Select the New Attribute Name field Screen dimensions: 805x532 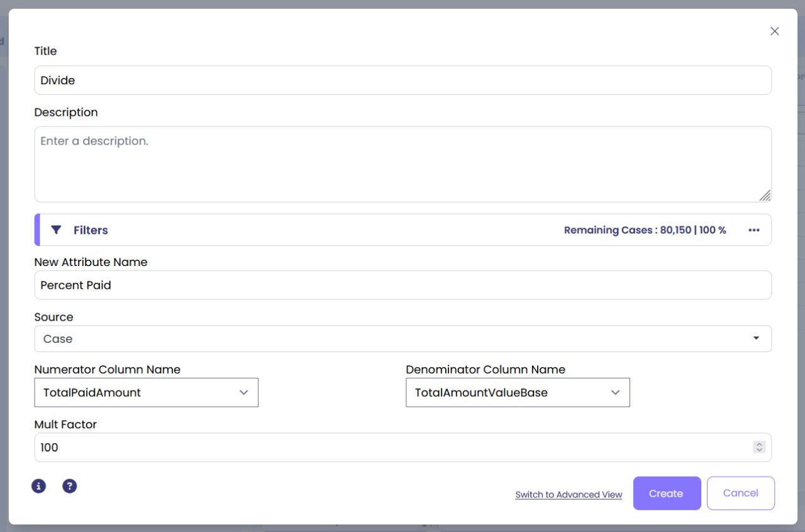point(402,285)
